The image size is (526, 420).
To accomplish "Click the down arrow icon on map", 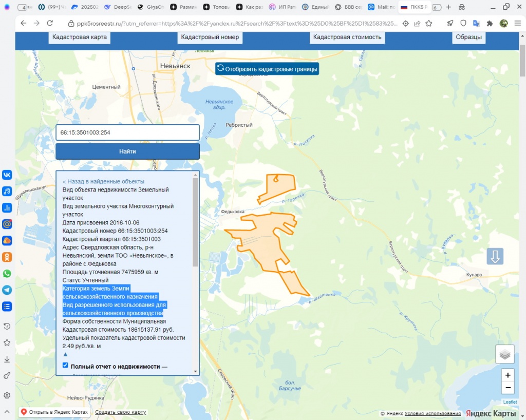I will point(495,257).
